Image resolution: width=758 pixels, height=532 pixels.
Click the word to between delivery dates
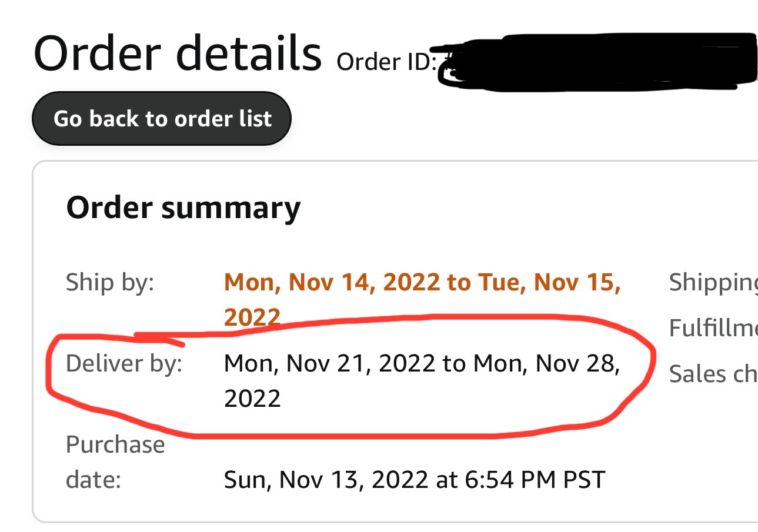click(x=454, y=364)
